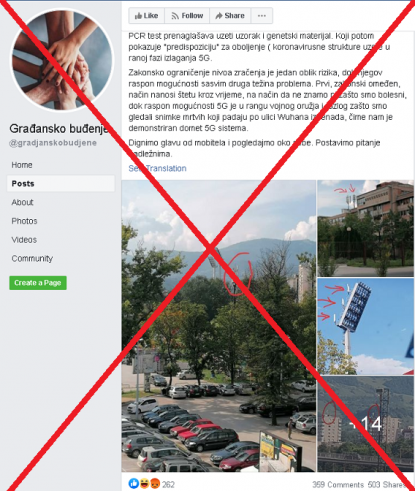Open the building with rooftop antennas photo
415x491 pixels.
pos(365,228)
